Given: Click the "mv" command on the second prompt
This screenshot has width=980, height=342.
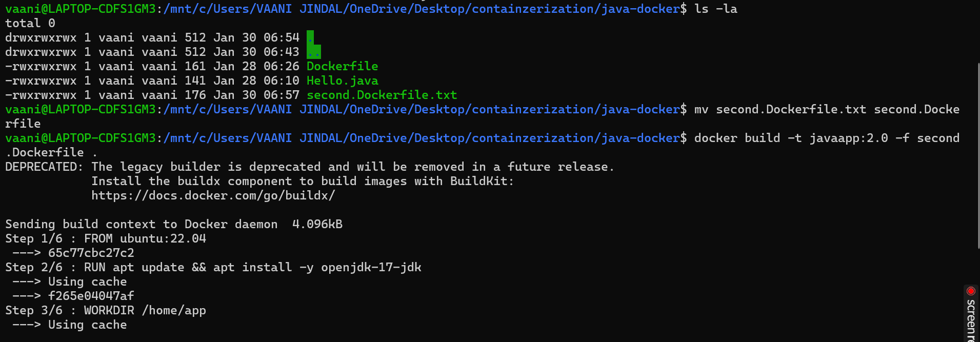Looking at the screenshot, I should tap(701, 109).
